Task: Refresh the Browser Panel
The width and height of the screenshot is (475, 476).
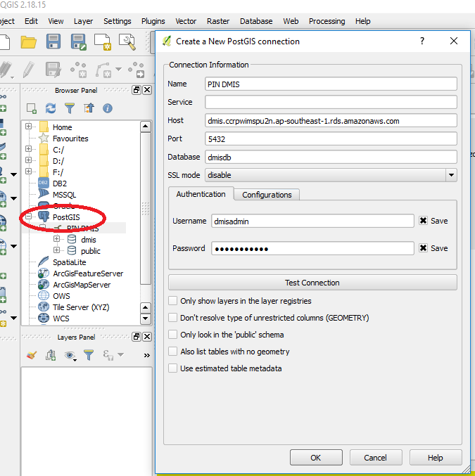Action: (x=51, y=108)
